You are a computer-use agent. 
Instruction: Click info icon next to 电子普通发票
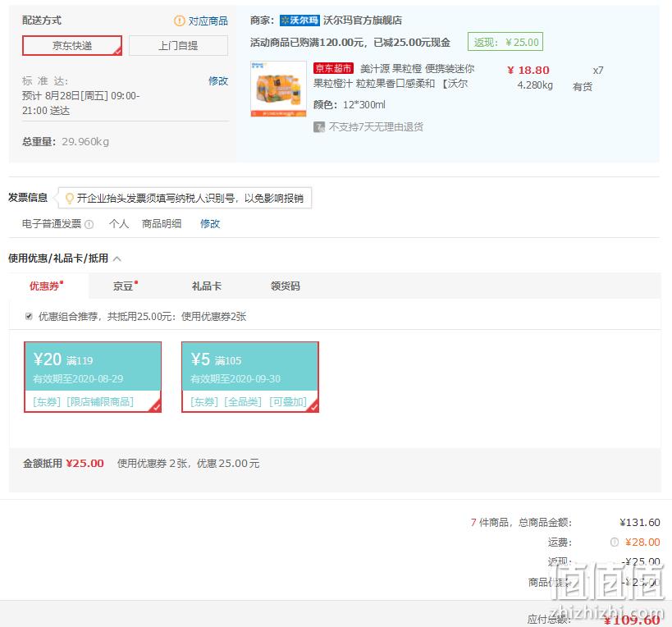click(x=89, y=224)
